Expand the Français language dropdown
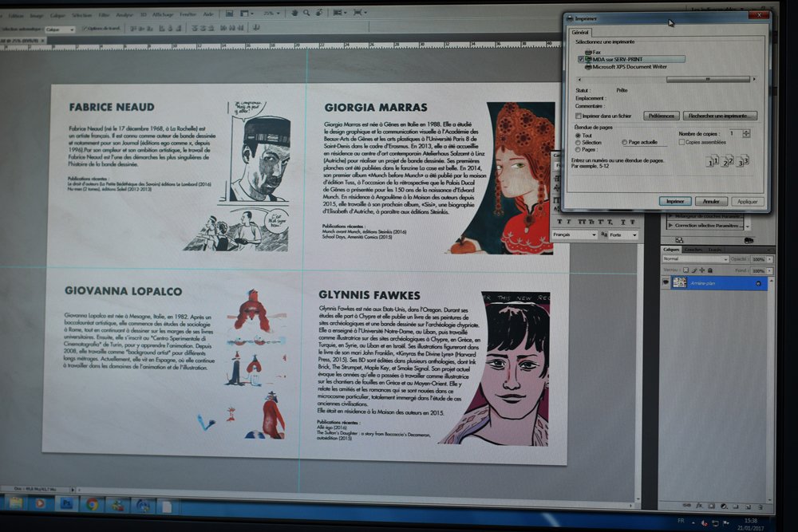The height and width of the screenshot is (532, 798). pos(573,235)
